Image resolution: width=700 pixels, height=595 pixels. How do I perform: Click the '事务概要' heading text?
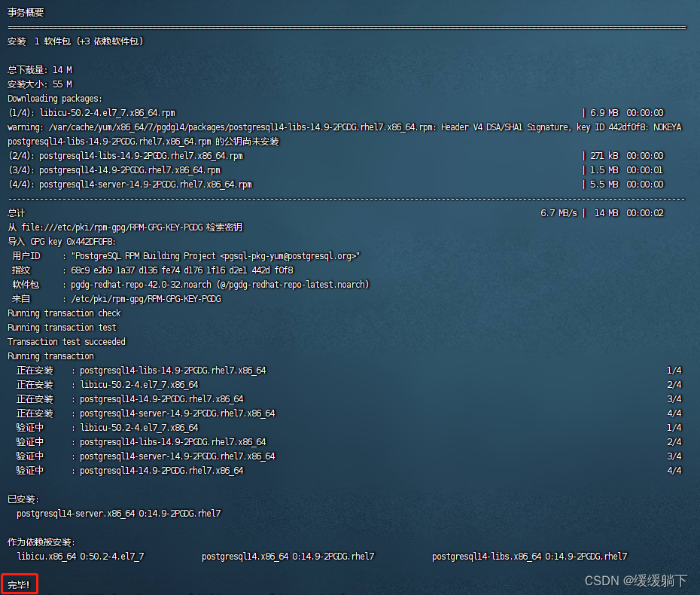(26, 13)
